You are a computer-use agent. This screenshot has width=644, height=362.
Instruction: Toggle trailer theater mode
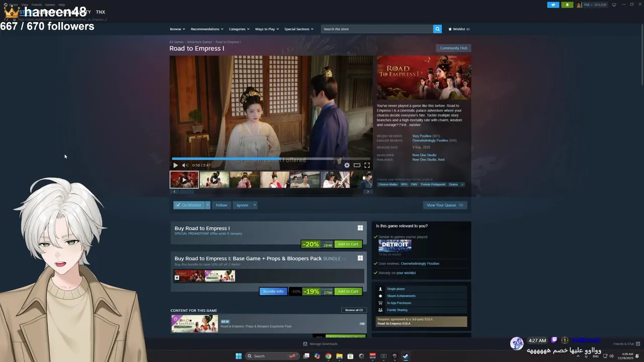coord(357,165)
